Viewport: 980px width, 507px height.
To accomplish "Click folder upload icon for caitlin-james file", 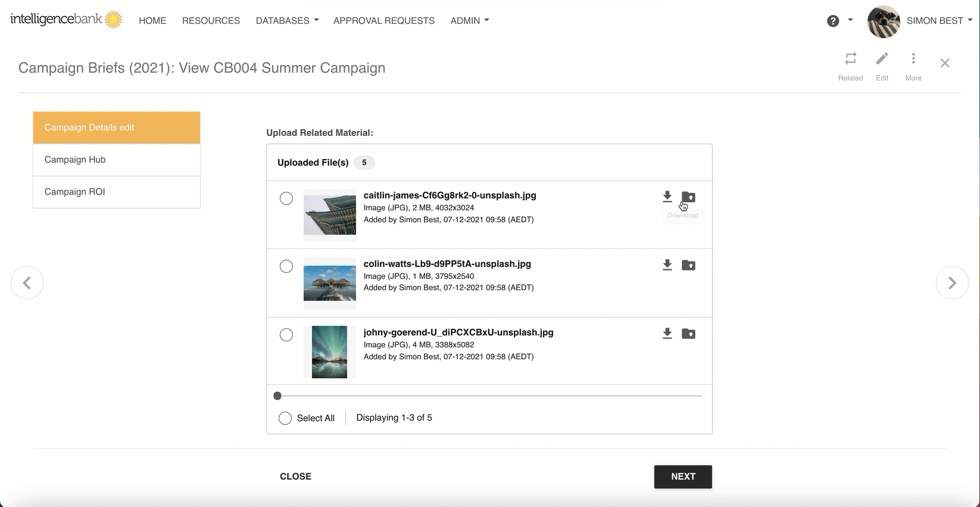I will click(x=688, y=197).
